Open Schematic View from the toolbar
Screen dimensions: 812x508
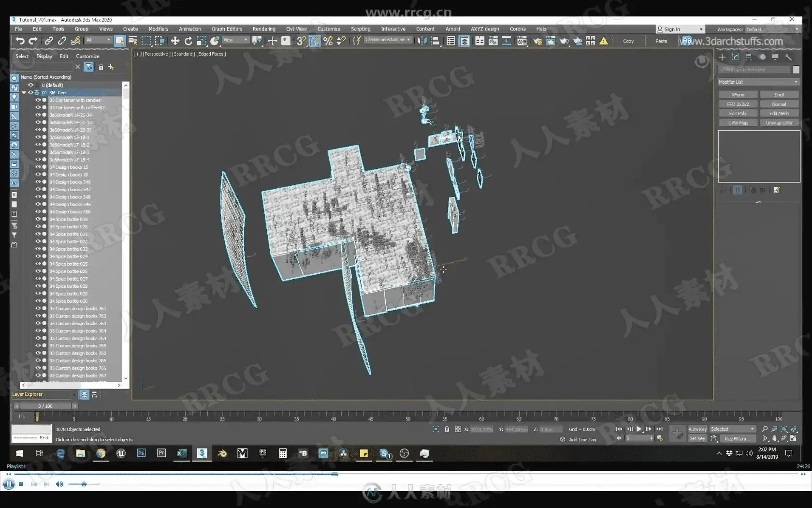click(x=506, y=41)
